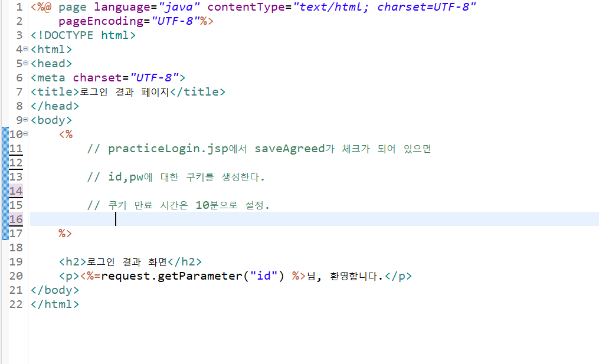Click the closing </head> tag
This screenshot has width=599, height=364.
[55, 106]
